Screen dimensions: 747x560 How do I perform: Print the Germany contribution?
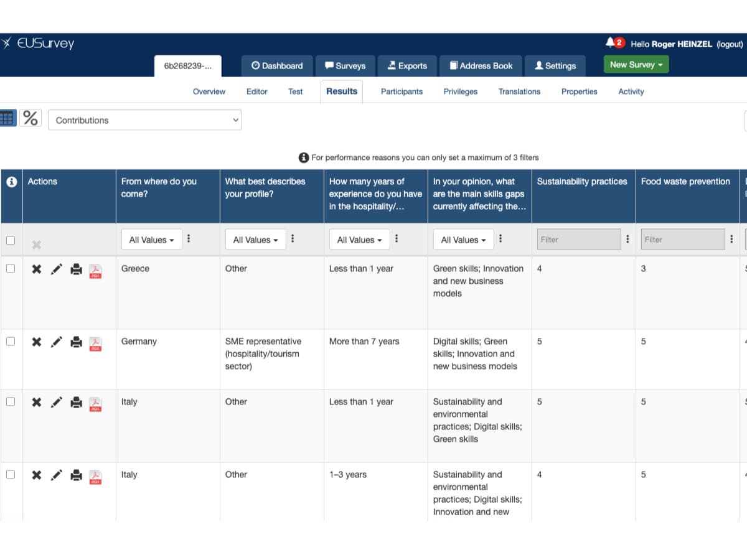point(76,342)
